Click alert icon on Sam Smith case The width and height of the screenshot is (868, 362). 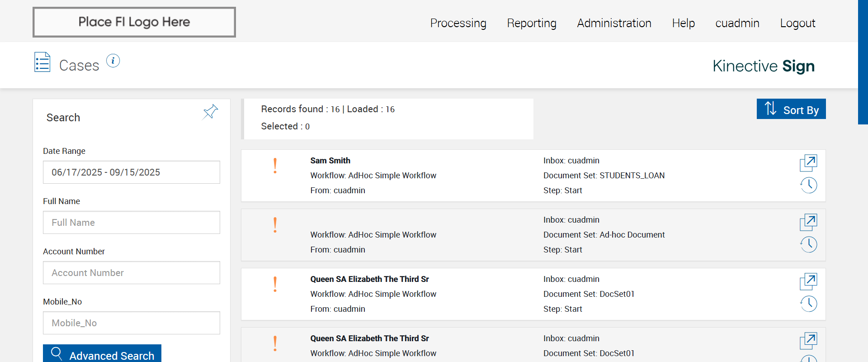click(275, 166)
